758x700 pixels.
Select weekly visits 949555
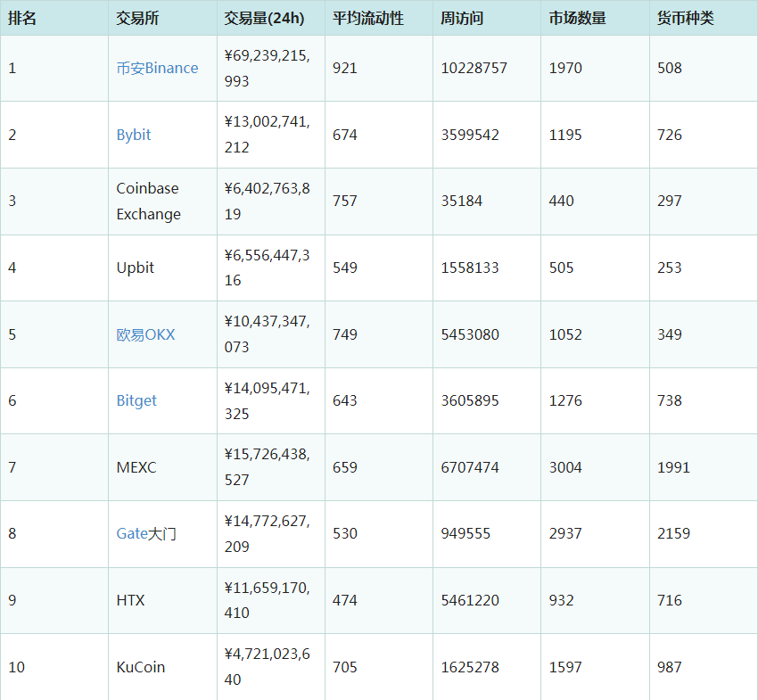(466, 534)
